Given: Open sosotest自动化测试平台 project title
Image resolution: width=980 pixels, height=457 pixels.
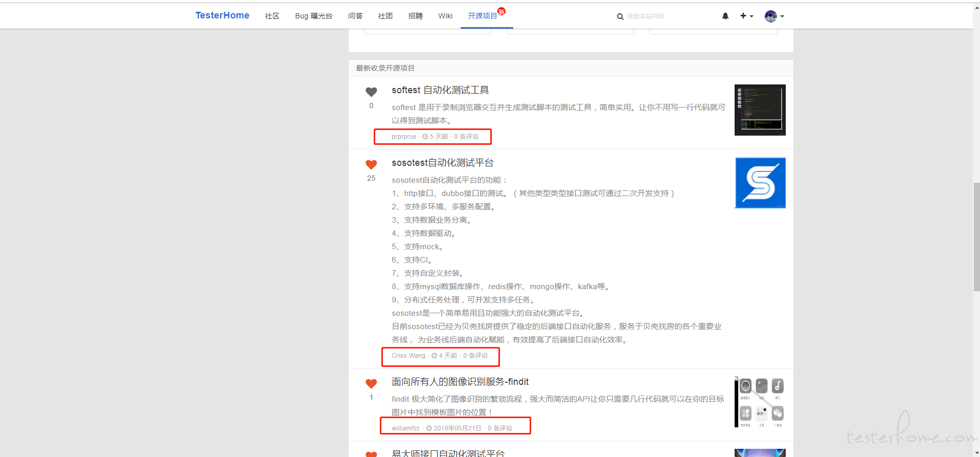Looking at the screenshot, I should [443, 163].
